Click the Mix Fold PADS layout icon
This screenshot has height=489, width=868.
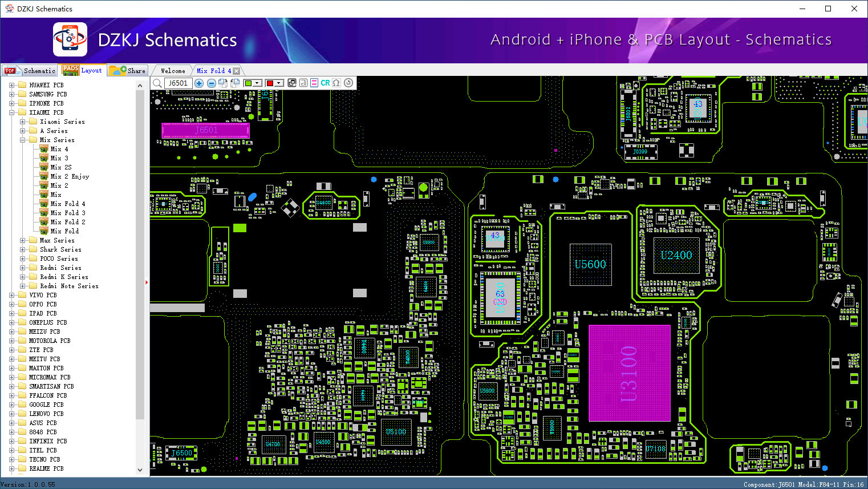click(44, 231)
